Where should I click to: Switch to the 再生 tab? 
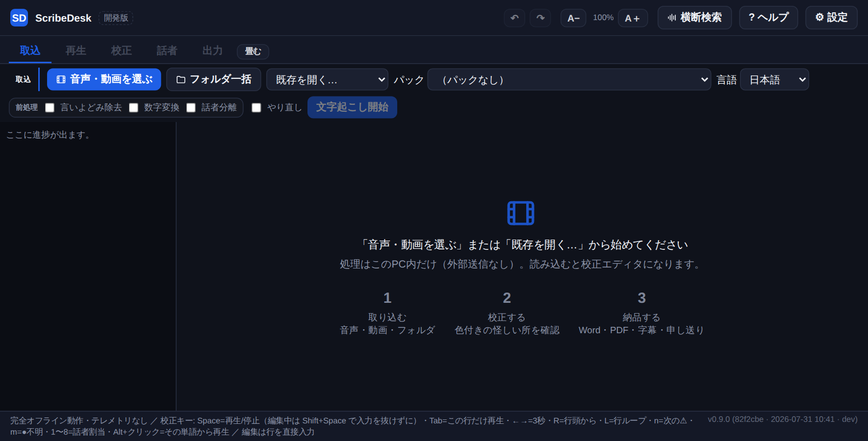coord(76,50)
